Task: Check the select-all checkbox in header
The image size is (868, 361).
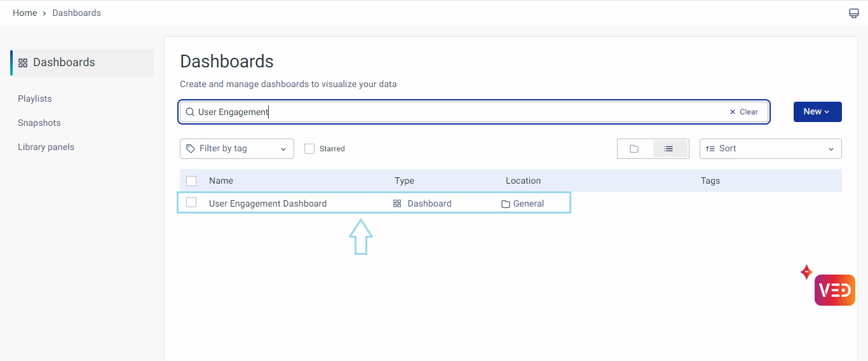Action: (x=191, y=181)
